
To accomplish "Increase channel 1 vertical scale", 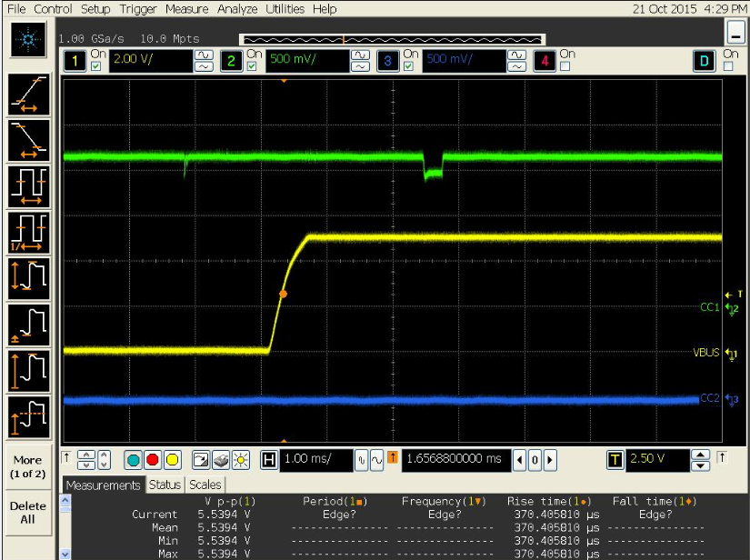I will pos(204,55).
